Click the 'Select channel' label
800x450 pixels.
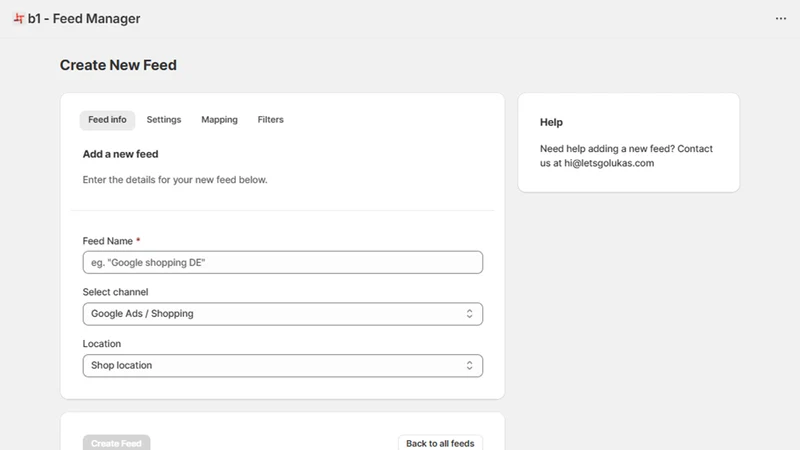point(115,292)
